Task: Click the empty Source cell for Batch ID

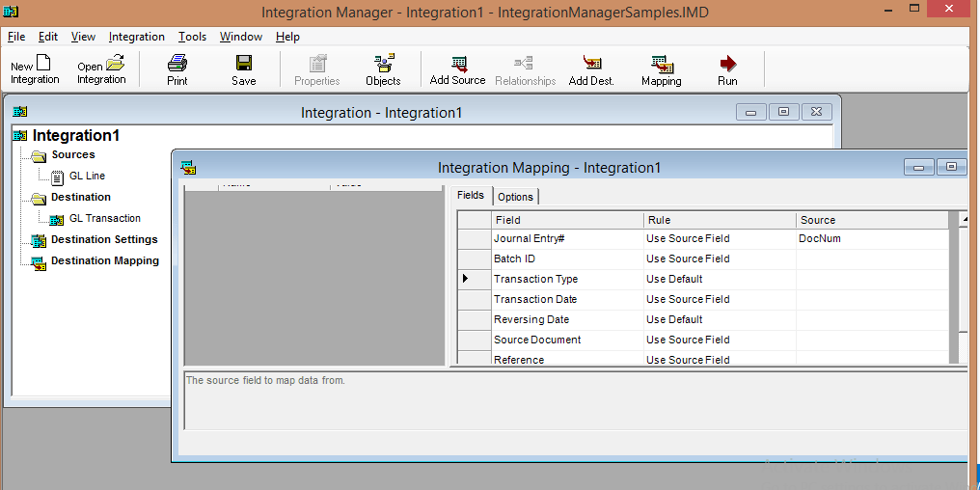Action: pyautogui.click(x=873, y=259)
